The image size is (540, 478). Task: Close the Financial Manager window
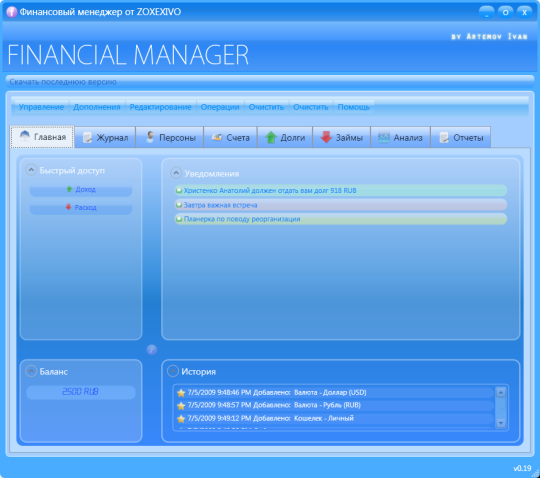click(x=525, y=12)
